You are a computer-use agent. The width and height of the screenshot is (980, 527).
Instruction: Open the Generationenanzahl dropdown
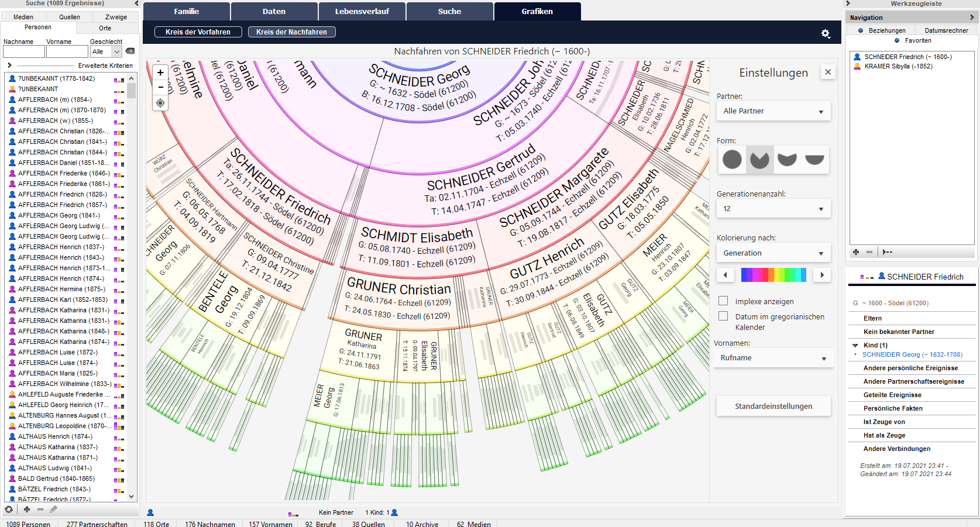point(773,209)
